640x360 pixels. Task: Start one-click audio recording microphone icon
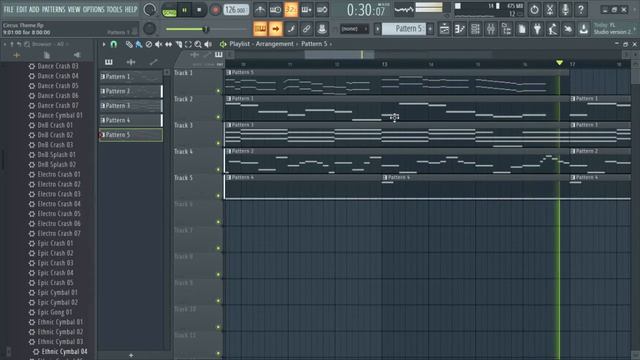click(x=565, y=9)
